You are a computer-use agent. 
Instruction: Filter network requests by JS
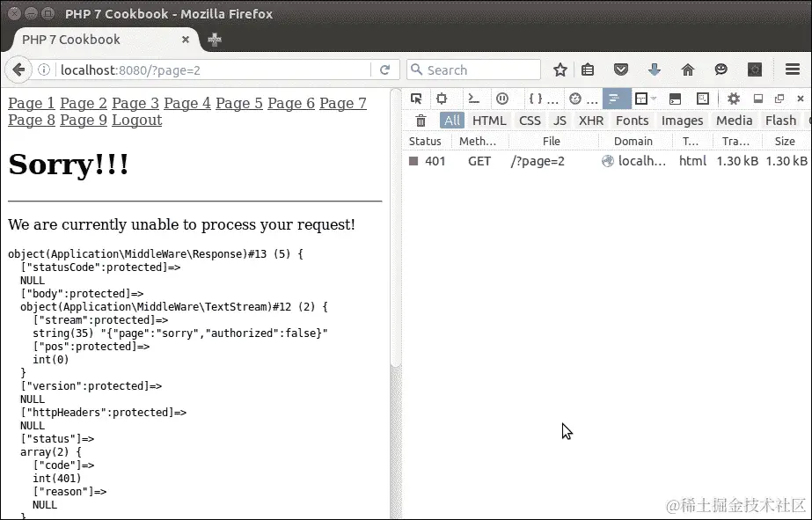pyautogui.click(x=560, y=121)
